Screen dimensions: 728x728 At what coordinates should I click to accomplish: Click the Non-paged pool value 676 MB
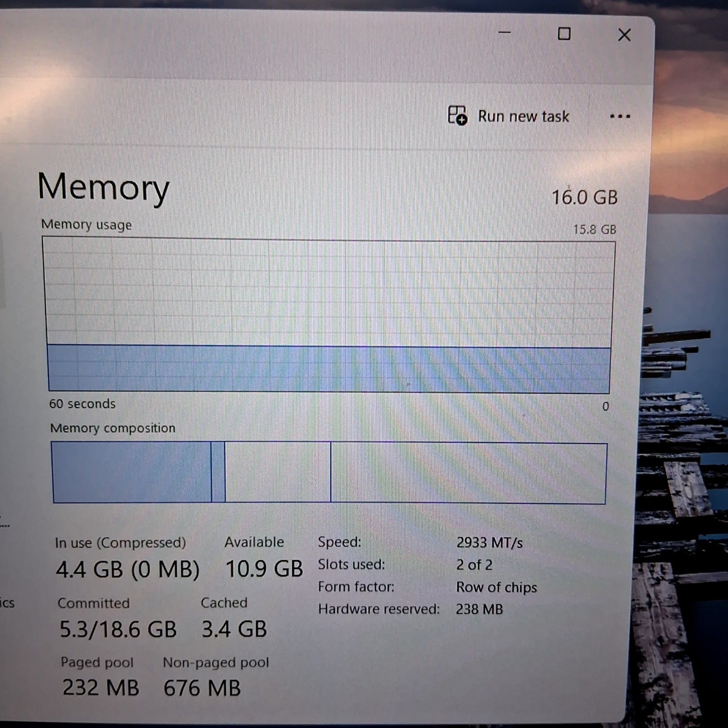tap(202, 687)
